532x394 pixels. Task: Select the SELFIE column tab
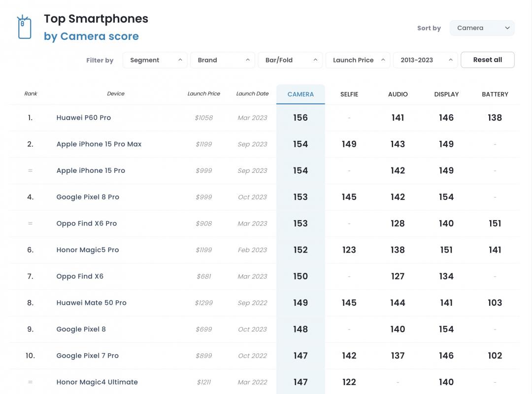[349, 95]
